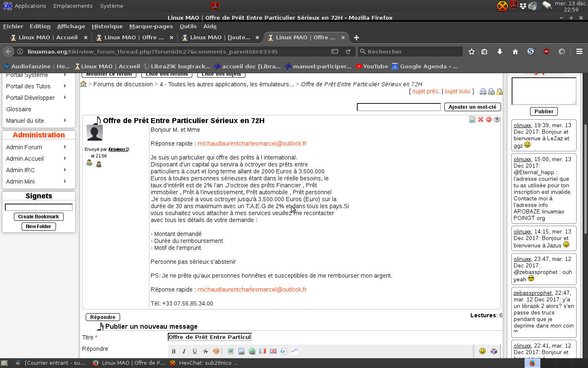Switch to the Linux MAO | Accueil tab
Screen dimensions: 588x368
(49, 37)
